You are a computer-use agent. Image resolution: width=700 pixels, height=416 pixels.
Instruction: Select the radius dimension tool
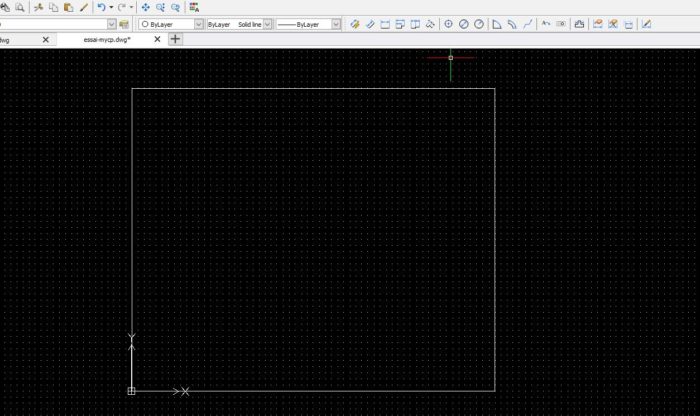pos(479,24)
